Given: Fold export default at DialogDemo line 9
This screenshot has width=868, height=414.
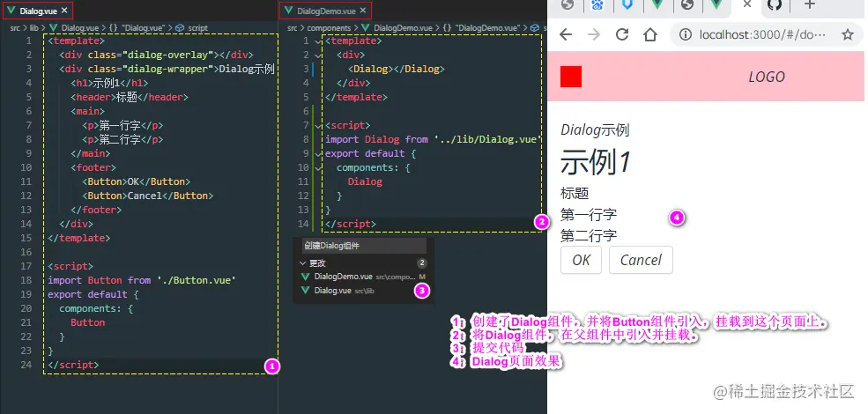Looking at the screenshot, I should (318, 153).
